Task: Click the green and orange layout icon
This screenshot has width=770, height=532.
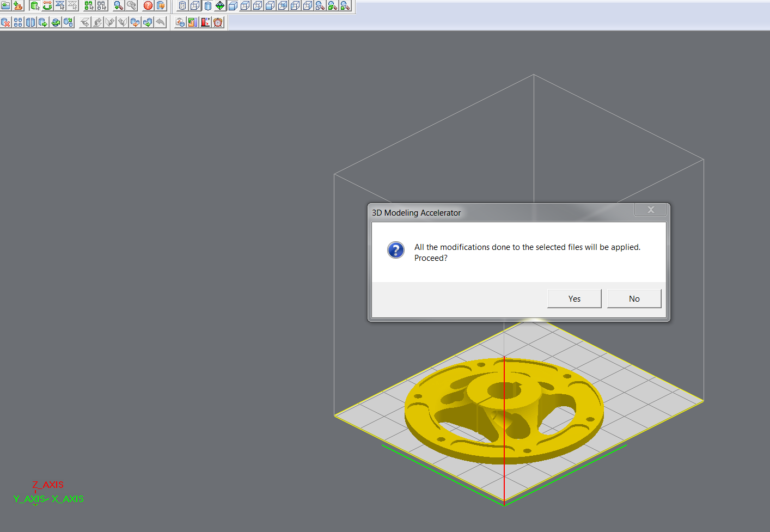Action: coord(193,22)
